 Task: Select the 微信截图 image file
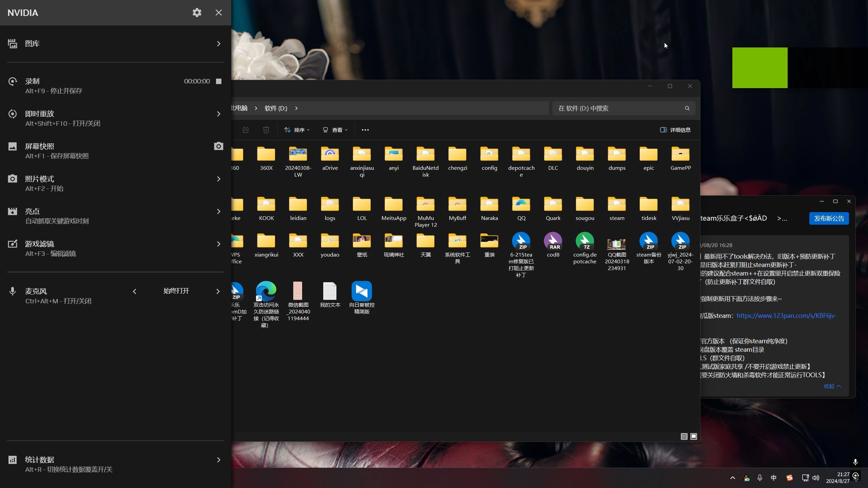[298, 301]
